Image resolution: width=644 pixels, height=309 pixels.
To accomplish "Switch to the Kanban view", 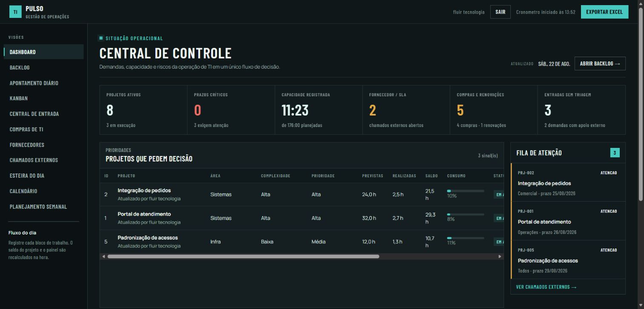I will tap(44, 98).
